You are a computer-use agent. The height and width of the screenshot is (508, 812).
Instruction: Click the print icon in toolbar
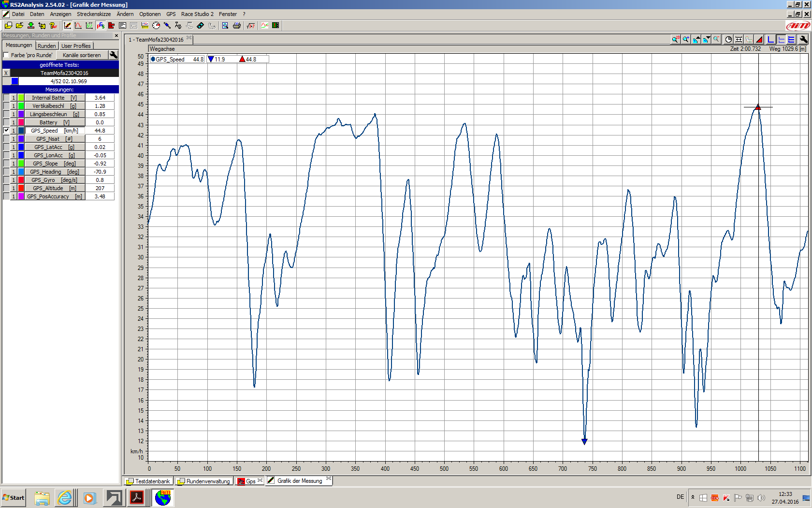pyautogui.click(x=237, y=26)
